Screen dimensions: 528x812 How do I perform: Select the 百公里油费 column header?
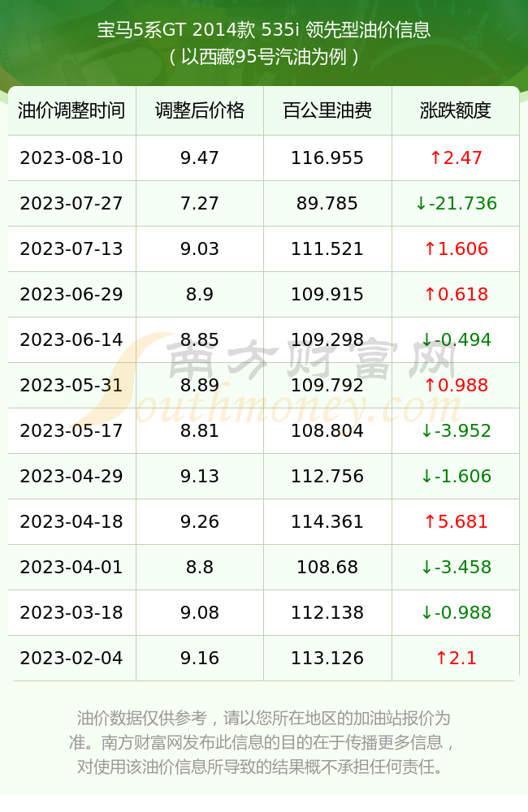[x=327, y=110]
